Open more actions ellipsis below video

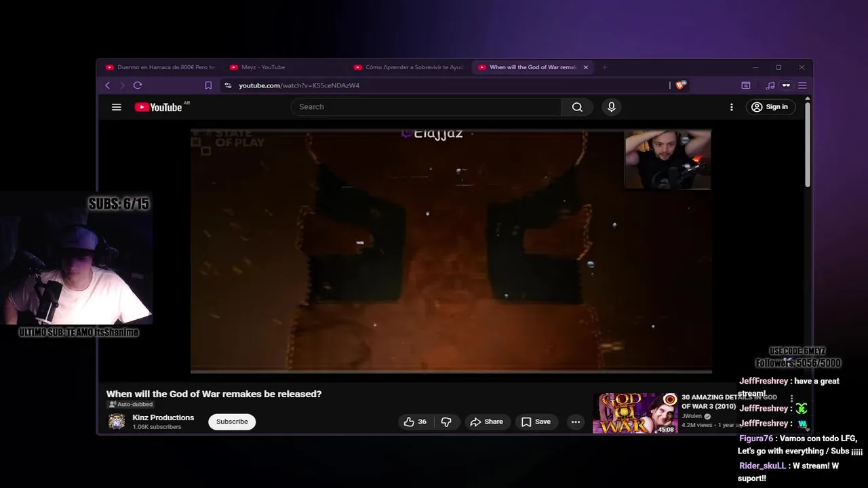pyautogui.click(x=576, y=422)
